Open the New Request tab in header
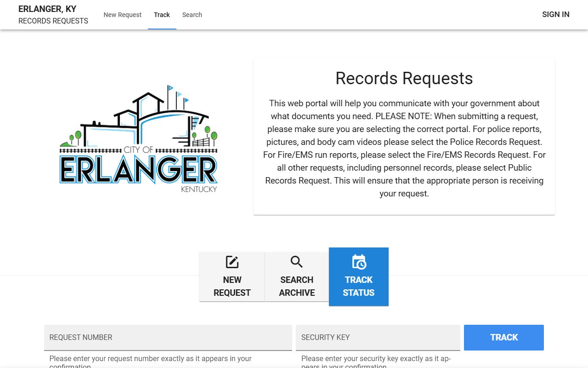The image size is (588, 368). [x=123, y=15]
